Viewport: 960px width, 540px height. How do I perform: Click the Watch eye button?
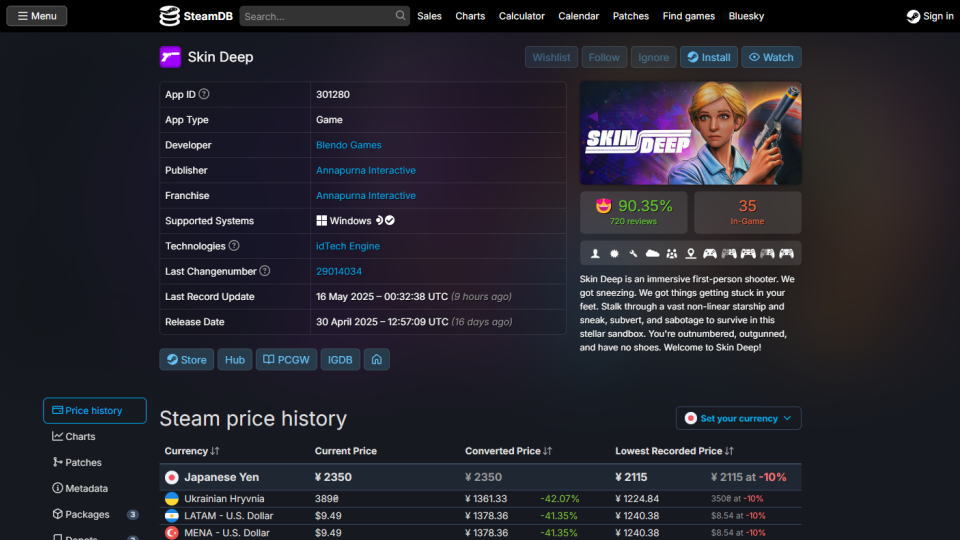click(x=771, y=57)
